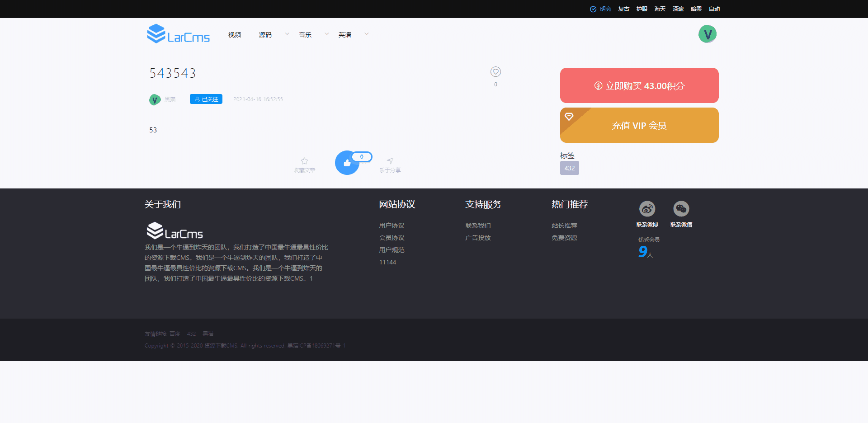Open the 会员协议 footer link
Image resolution: width=868 pixels, height=423 pixels.
pos(392,238)
